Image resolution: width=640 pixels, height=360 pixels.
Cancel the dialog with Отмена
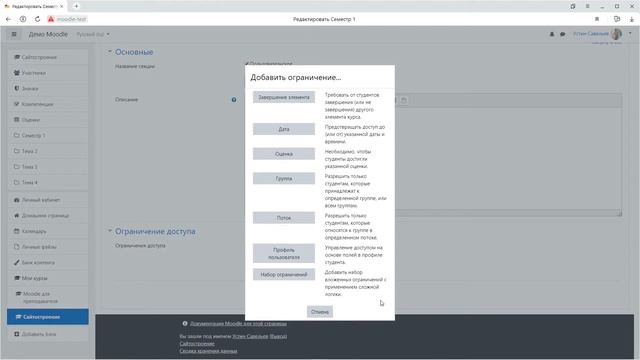(x=320, y=312)
